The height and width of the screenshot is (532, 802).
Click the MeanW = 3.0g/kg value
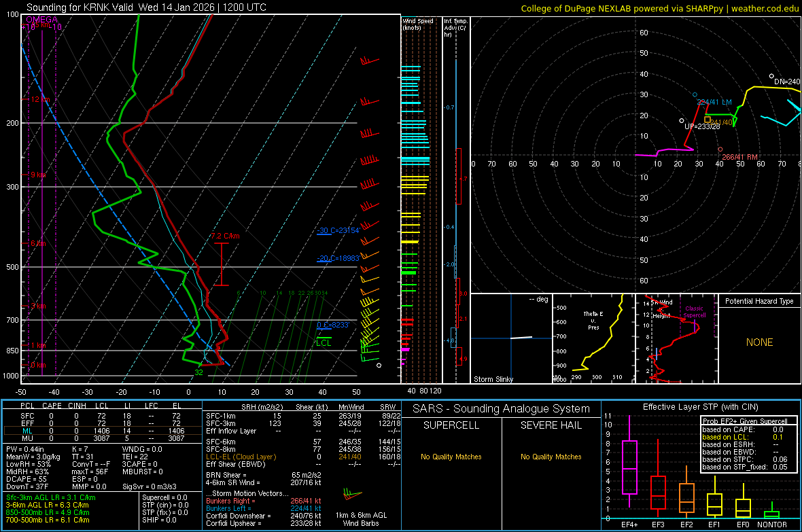click(33, 457)
